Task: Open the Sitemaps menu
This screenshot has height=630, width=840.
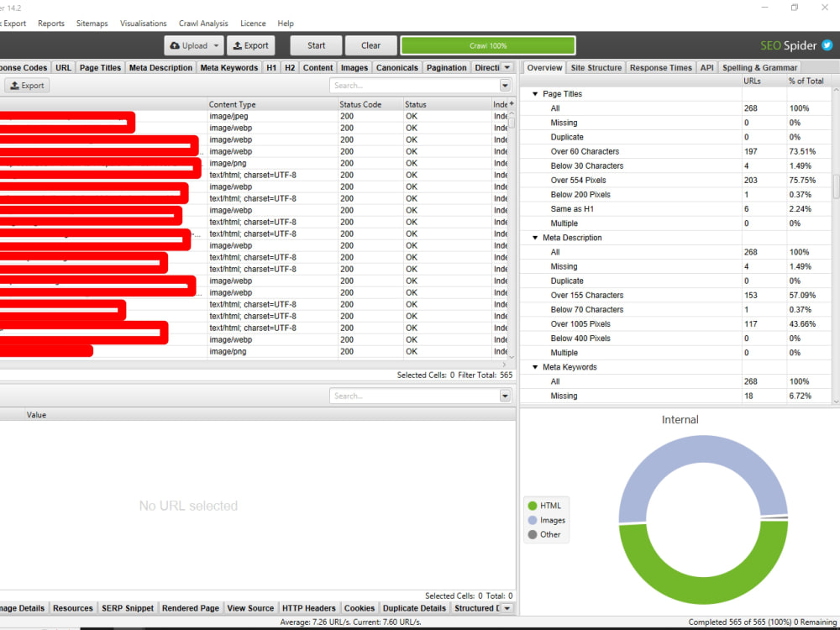Action: 92,24
